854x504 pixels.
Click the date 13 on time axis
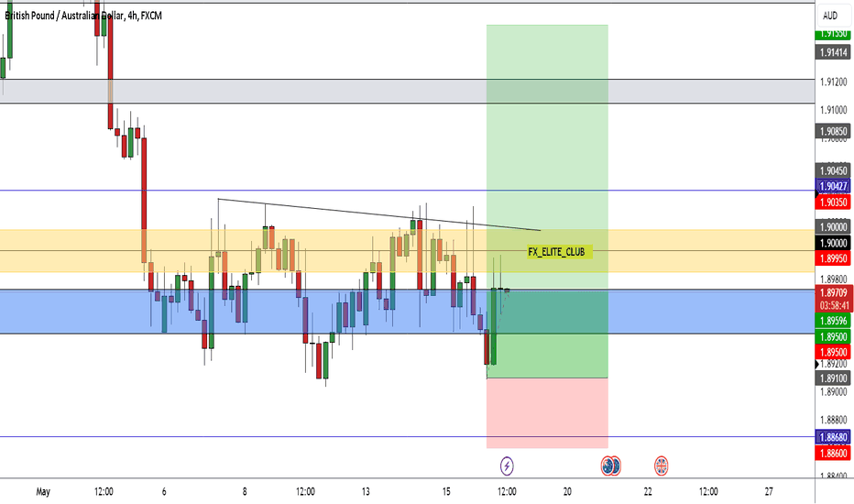pyautogui.click(x=366, y=491)
